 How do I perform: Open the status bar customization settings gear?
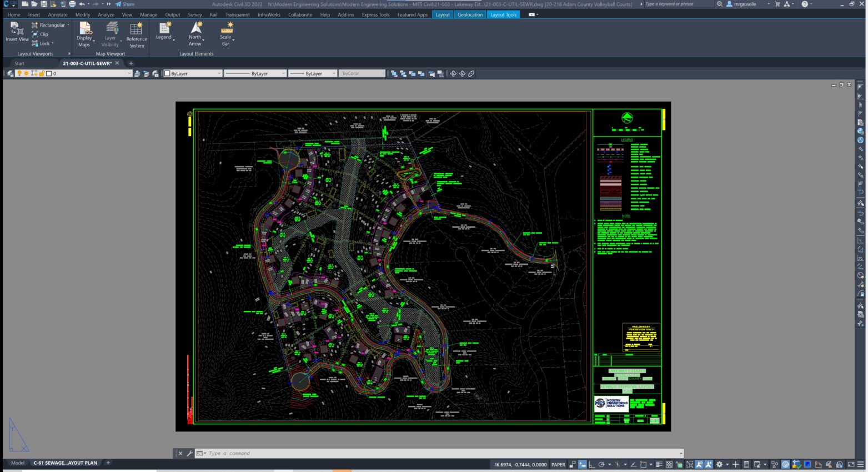pyautogui.click(x=720, y=464)
